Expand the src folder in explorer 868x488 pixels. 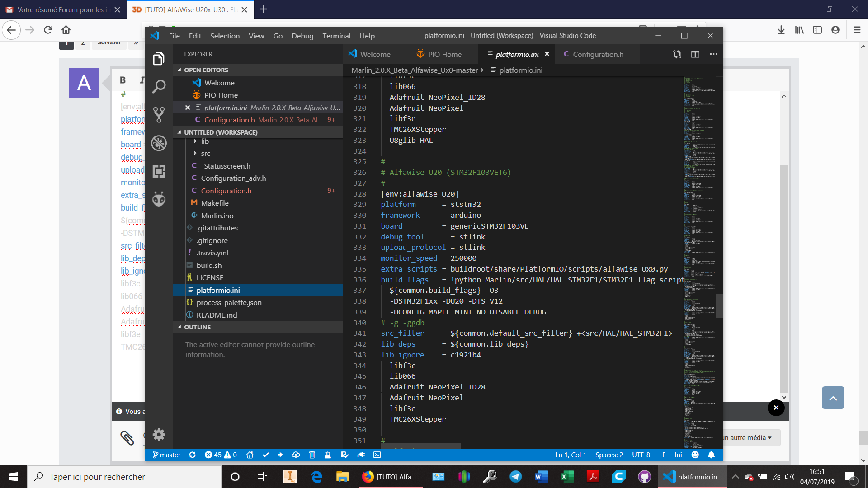[x=205, y=154]
